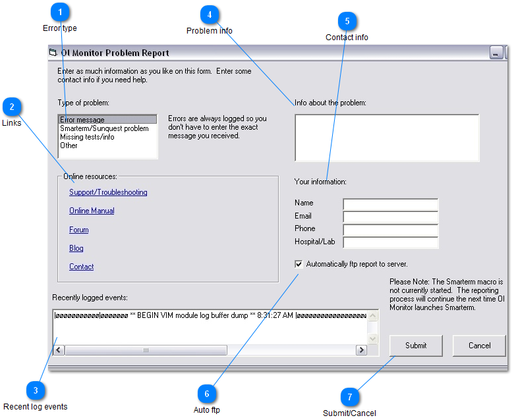Screen dimensions: 516x420
Task: Click the 'Info about the problem' text box
Action: point(387,138)
